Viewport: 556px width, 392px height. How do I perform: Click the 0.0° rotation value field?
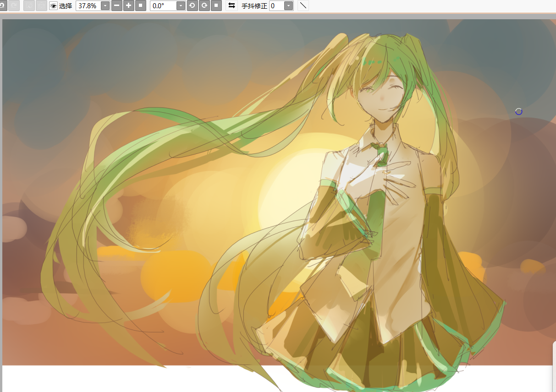(163, 5)
